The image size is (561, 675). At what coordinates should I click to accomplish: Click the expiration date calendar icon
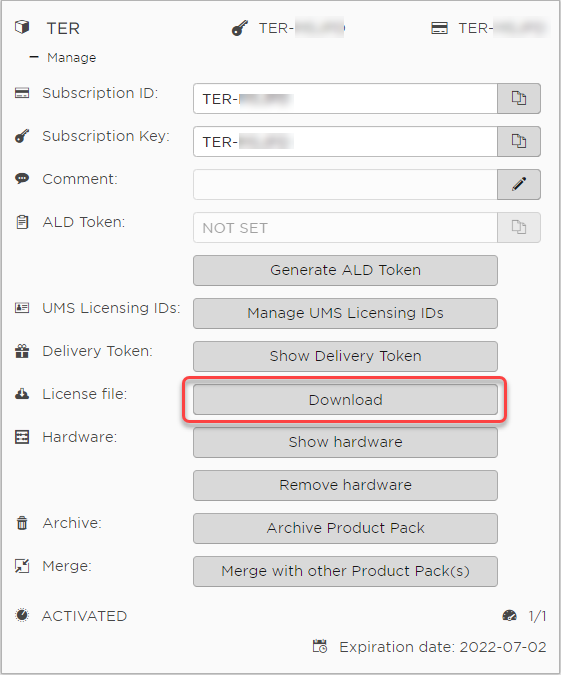[320, 646]
